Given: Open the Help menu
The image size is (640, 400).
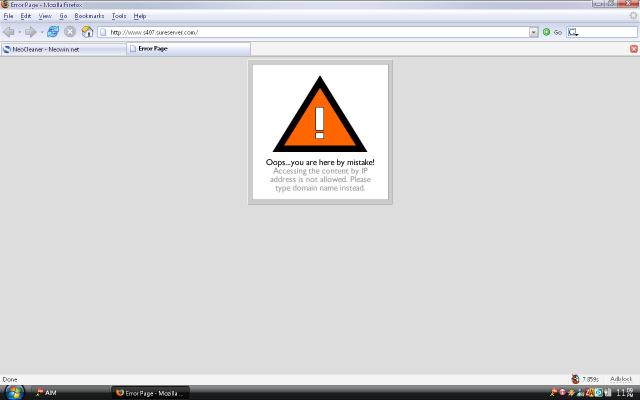Looking at the screenshot, I should point(140,16).
